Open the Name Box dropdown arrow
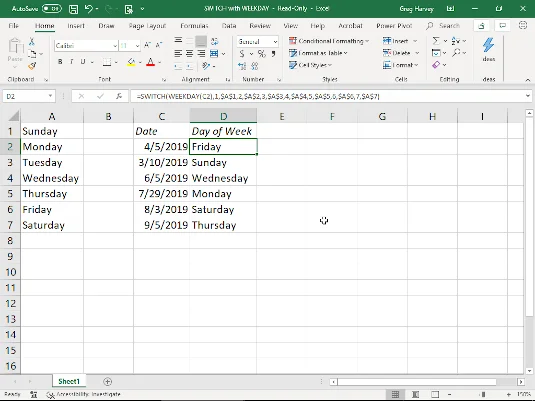This screenshot has height=401, width=535. tap(50, 96)
